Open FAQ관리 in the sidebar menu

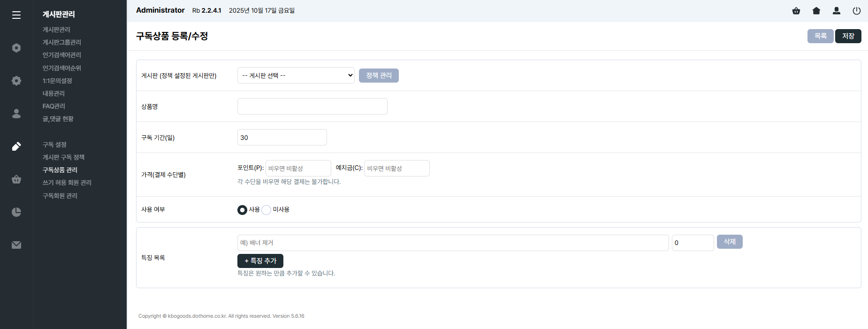tap(54, 106)
